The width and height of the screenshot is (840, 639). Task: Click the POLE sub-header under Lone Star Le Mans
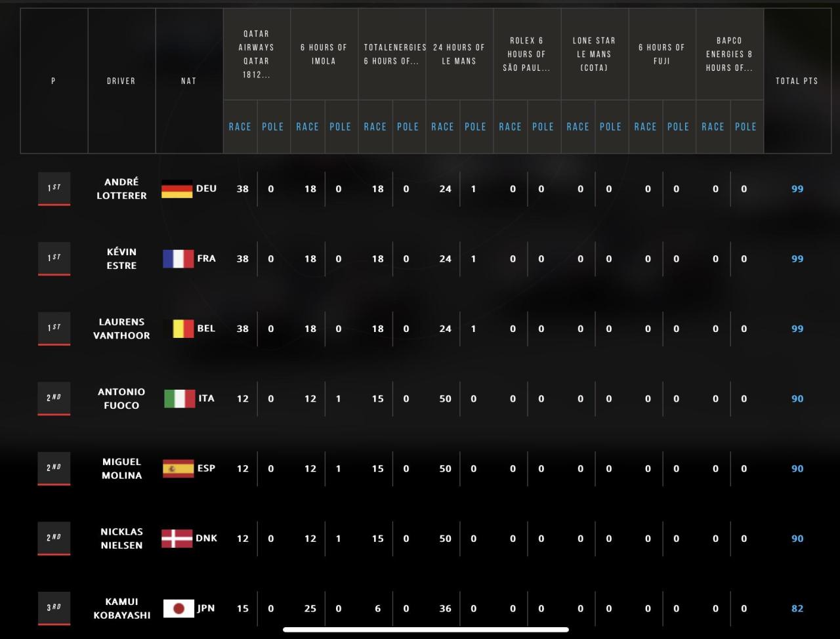(610, 127)
